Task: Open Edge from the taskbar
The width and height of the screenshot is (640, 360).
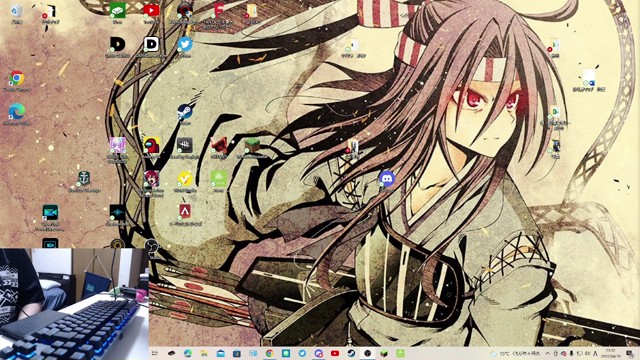Action: click(188, 353)
